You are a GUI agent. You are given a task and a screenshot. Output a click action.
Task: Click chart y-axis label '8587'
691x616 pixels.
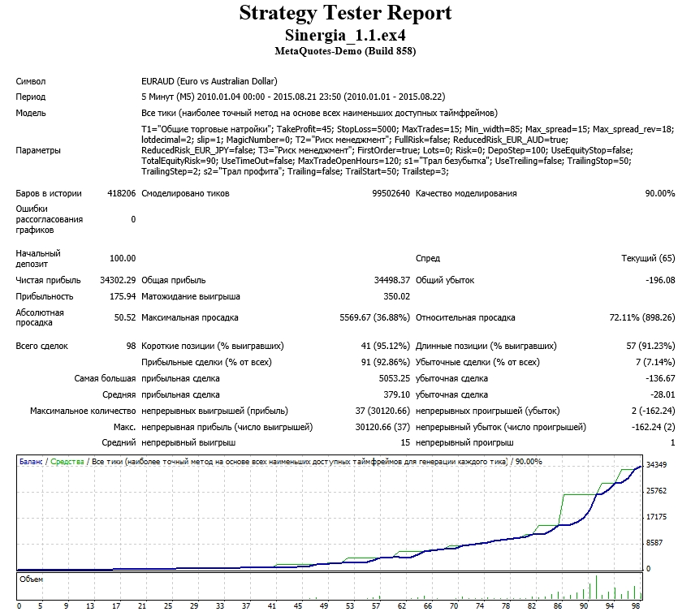tap(654, 543)
